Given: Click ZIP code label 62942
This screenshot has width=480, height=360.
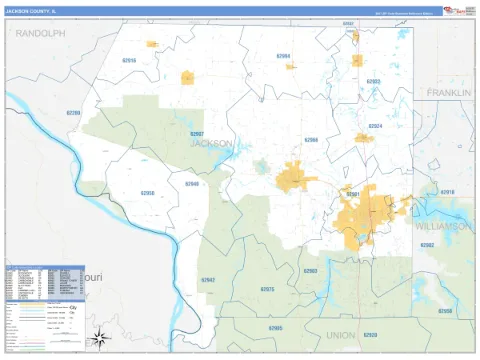Looking at the screenshot, I should [x=208, y=280].
